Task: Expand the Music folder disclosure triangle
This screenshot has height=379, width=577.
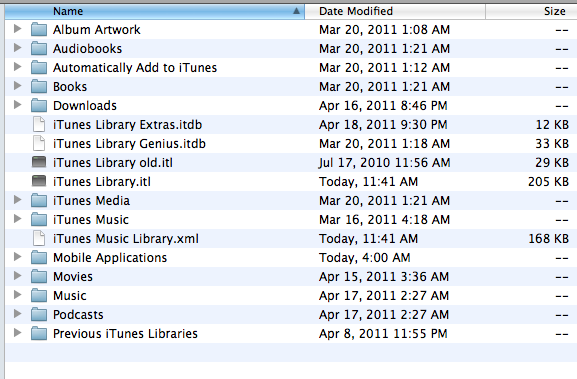Action: tap(17, 295)
